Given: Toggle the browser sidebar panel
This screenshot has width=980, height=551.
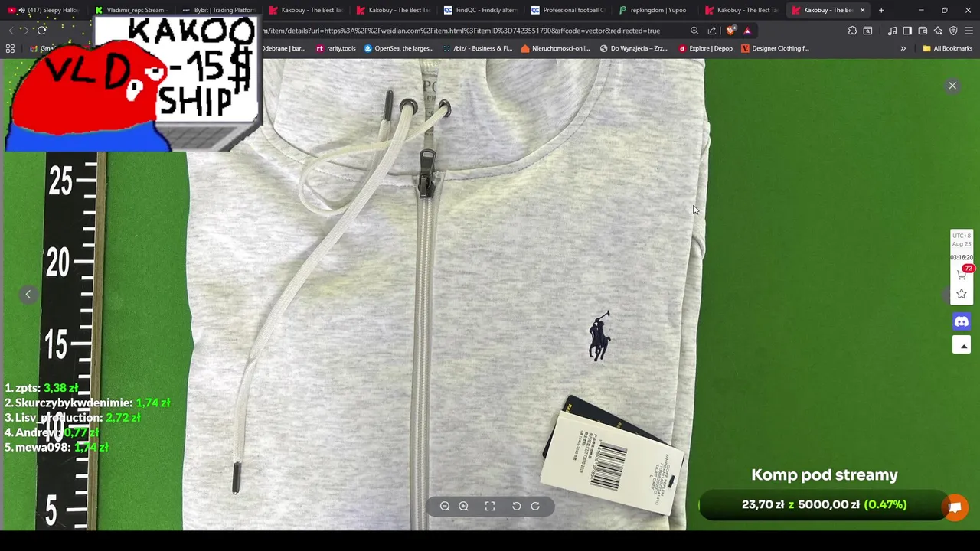Looking at the screenshot, I should tap(907, 31).
